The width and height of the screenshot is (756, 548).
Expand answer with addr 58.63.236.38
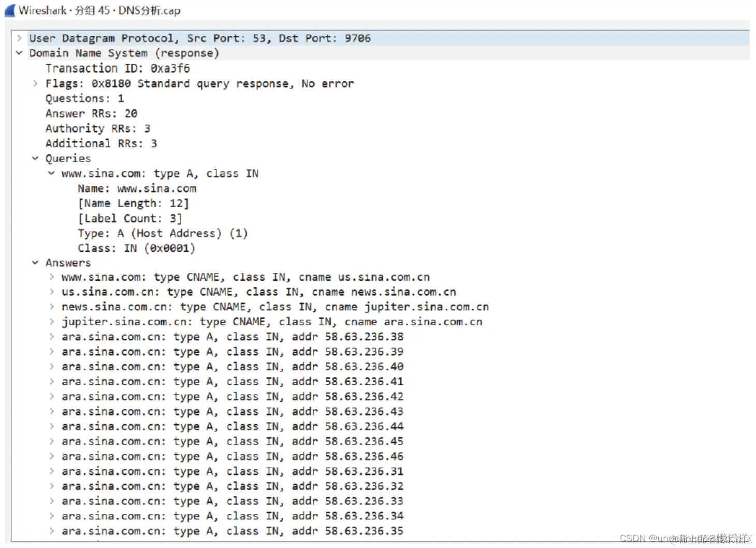click(x=52, y=337)
